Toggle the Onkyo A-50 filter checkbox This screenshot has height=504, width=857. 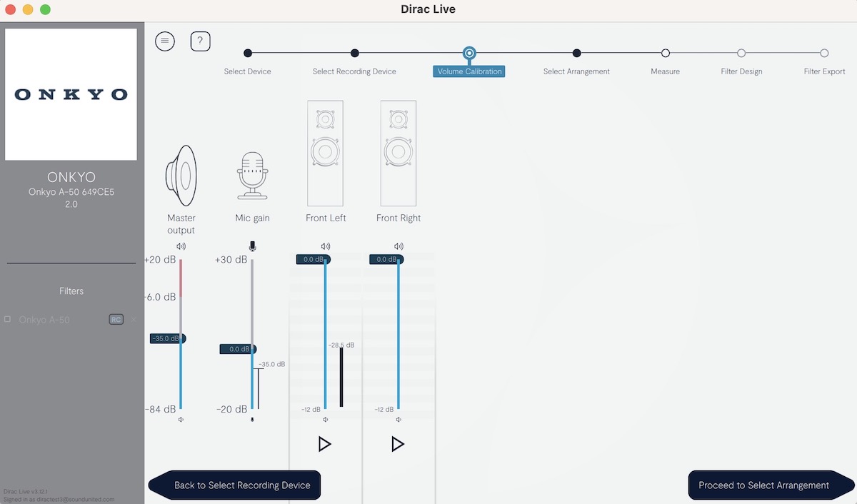point(8,320)
